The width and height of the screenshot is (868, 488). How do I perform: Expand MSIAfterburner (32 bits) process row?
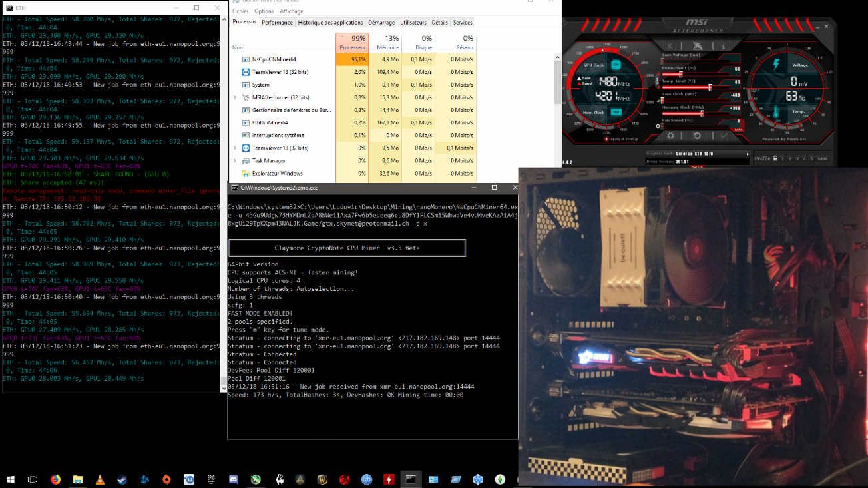point(235,97)
